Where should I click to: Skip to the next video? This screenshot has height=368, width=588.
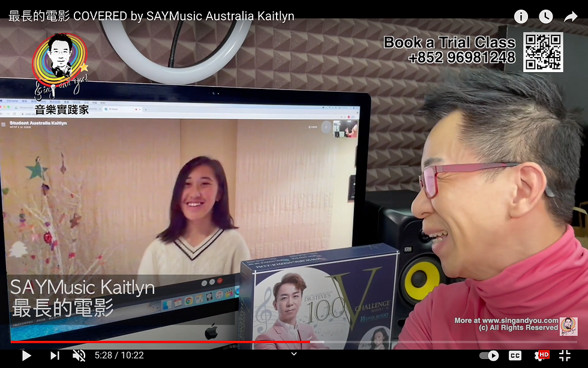coord(55,355)
